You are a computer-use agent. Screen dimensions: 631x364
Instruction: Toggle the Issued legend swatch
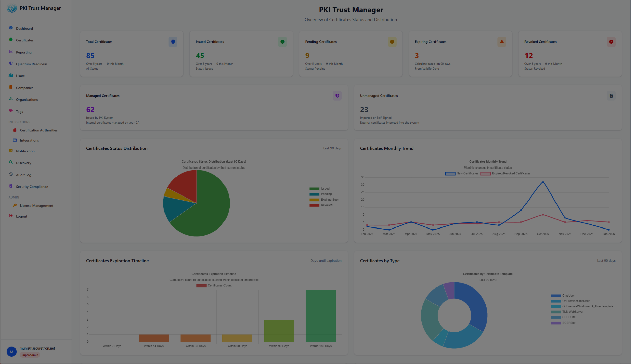pyautogui.click(x=314, y=189)
